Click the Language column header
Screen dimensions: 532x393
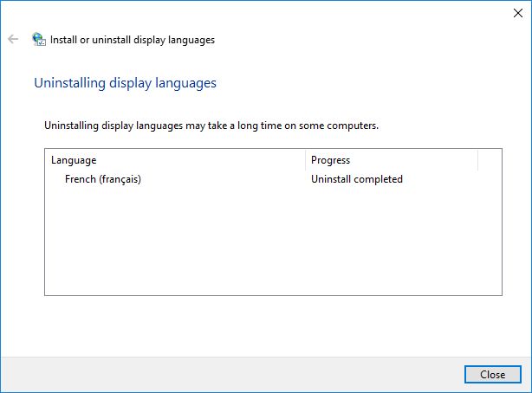click(x=175, y=160)
